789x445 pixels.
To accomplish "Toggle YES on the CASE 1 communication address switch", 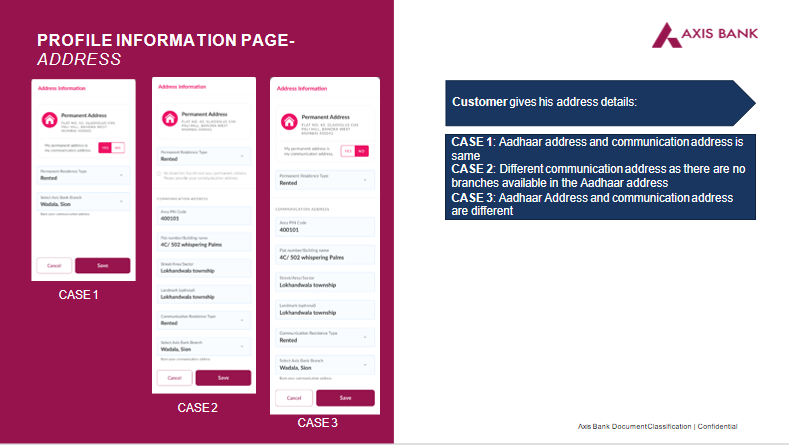I will [x=105, y=147].
